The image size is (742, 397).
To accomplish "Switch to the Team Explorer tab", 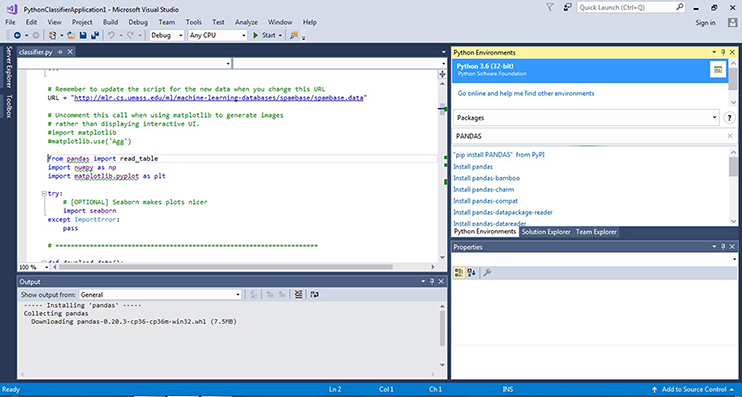I will (x=596, y=232).
